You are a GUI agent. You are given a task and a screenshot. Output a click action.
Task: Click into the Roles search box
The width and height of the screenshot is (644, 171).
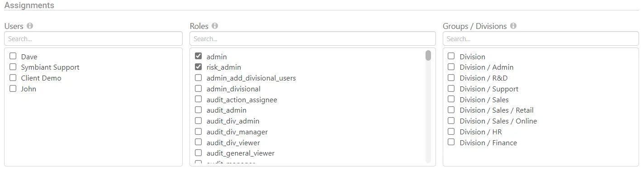313,39
